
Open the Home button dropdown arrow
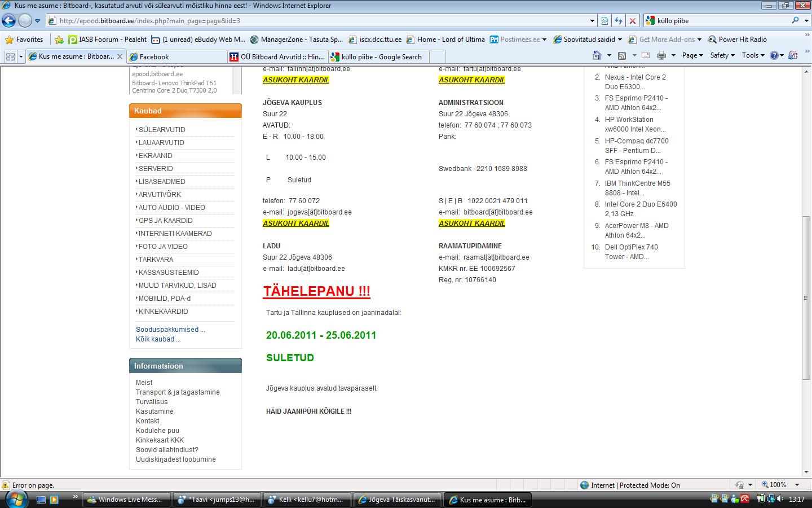pyautogui.click(x=609, y=55)
